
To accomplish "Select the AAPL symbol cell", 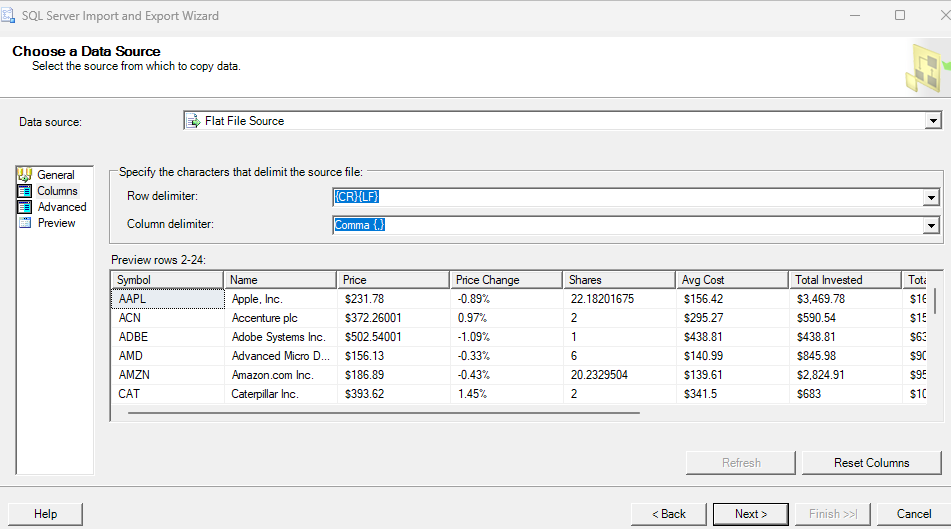I will click(x=168, y=298).
